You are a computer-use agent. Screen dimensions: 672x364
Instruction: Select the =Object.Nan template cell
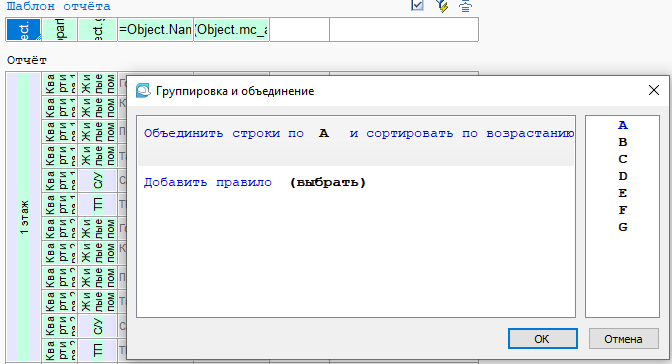[155, 30]
